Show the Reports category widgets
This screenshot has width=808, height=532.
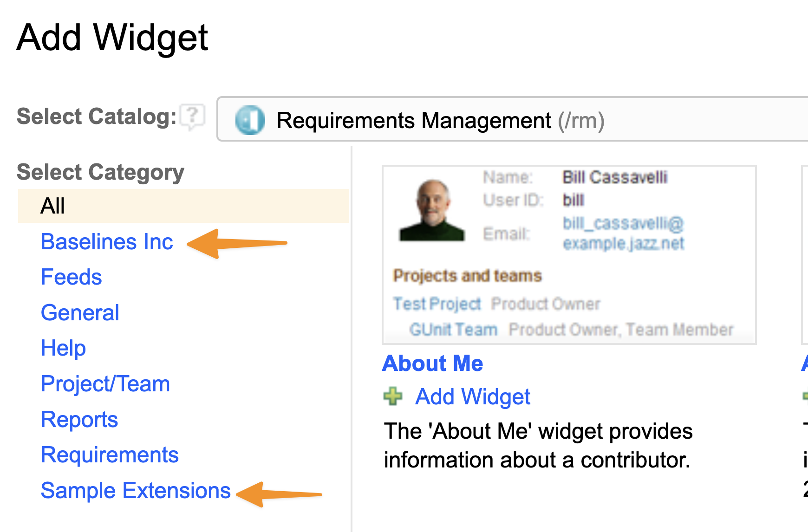[x=79, y=420]
